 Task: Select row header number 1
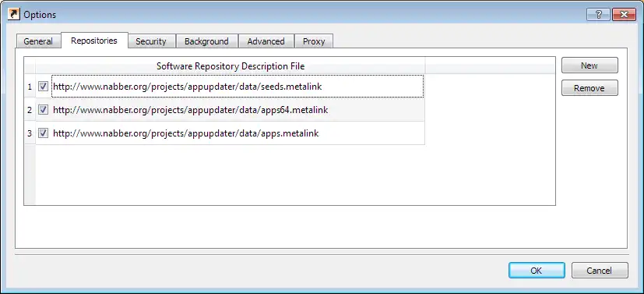click(x=30, y=87)
